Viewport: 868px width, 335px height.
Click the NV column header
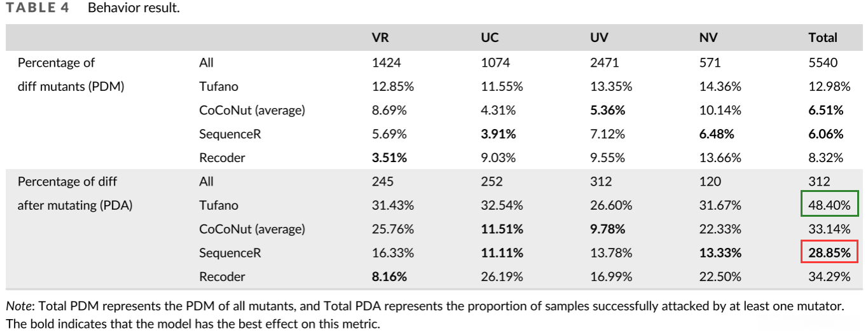[x=708, y=38]
